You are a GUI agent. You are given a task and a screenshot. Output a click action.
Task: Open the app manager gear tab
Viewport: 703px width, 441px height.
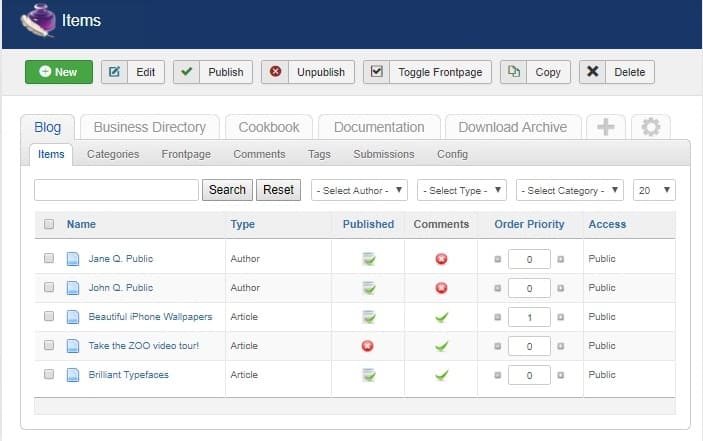click(651, 127)
